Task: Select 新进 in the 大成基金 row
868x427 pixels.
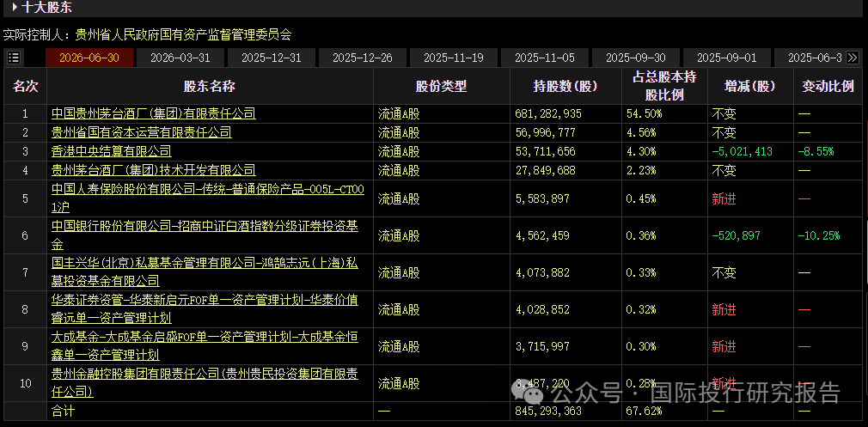Action: pyautogui.click(x=724, y=347)
